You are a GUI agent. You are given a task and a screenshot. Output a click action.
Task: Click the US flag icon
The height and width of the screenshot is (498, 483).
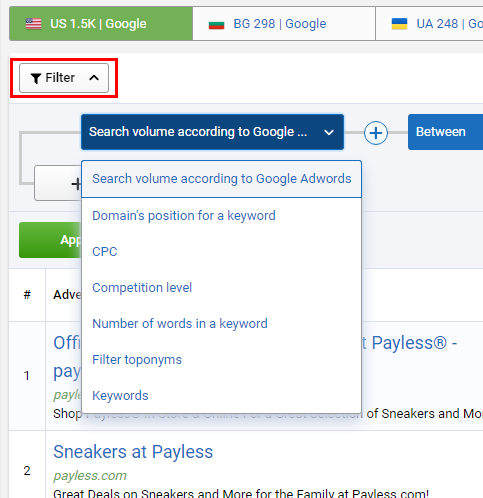click(x=34, y=24)
